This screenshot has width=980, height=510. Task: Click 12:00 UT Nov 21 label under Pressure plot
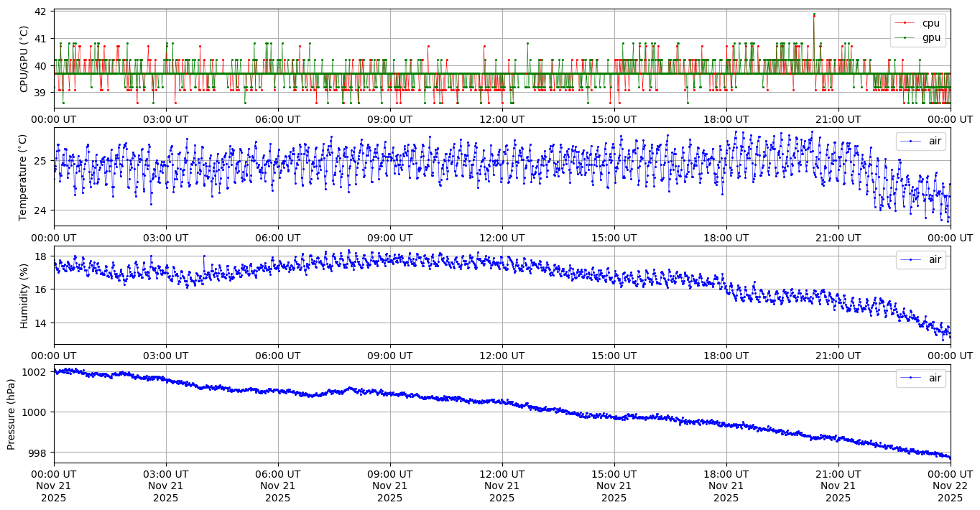tap(501, 486)
